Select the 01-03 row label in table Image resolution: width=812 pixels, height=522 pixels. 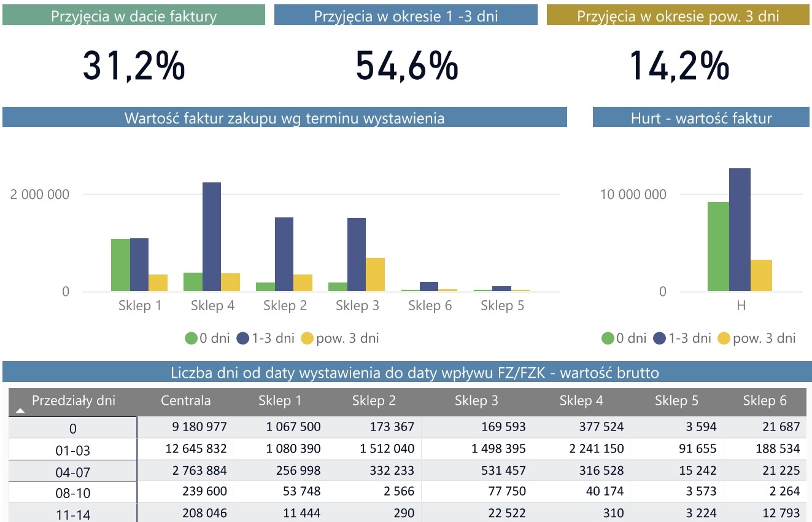73,451
